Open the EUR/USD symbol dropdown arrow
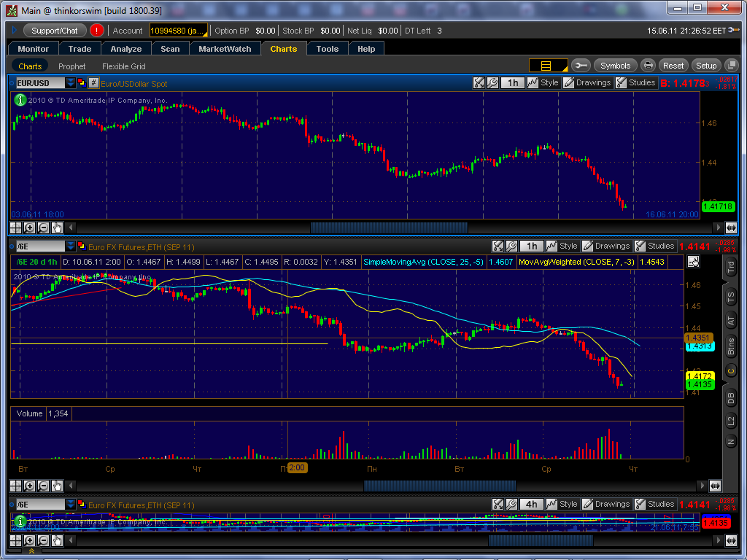This screenshot has width=747, height=560. (71, 83)
